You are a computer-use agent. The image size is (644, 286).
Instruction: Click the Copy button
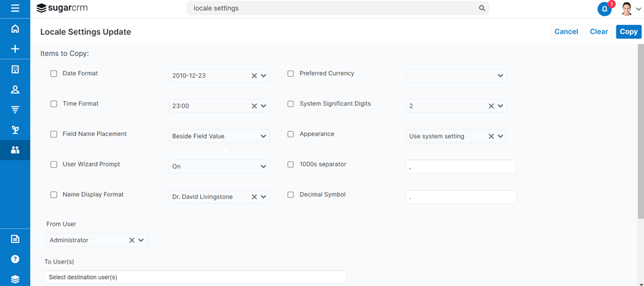pyautogui.click(x=628, y=32)
